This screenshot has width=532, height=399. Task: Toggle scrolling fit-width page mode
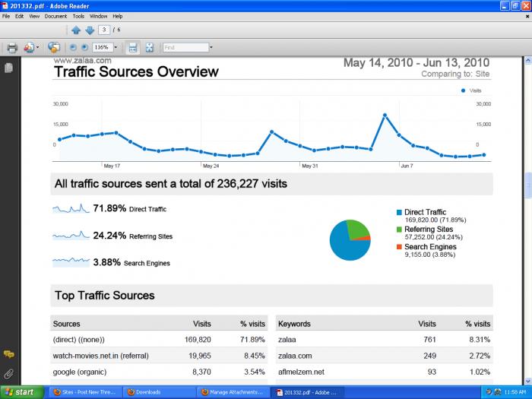pyautogui.click(x=133, y=47)
